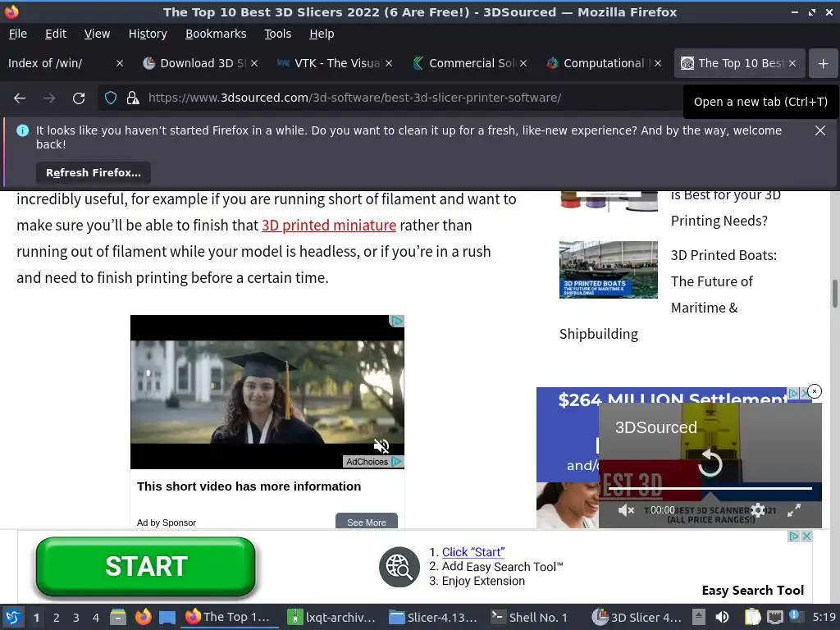Close the bottom banner ad

point(807,536)
